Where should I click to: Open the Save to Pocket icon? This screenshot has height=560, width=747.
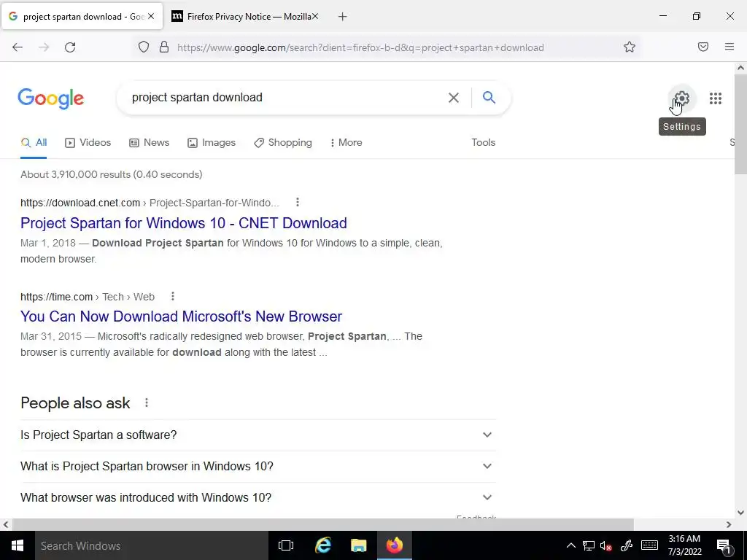click(703, 47)
